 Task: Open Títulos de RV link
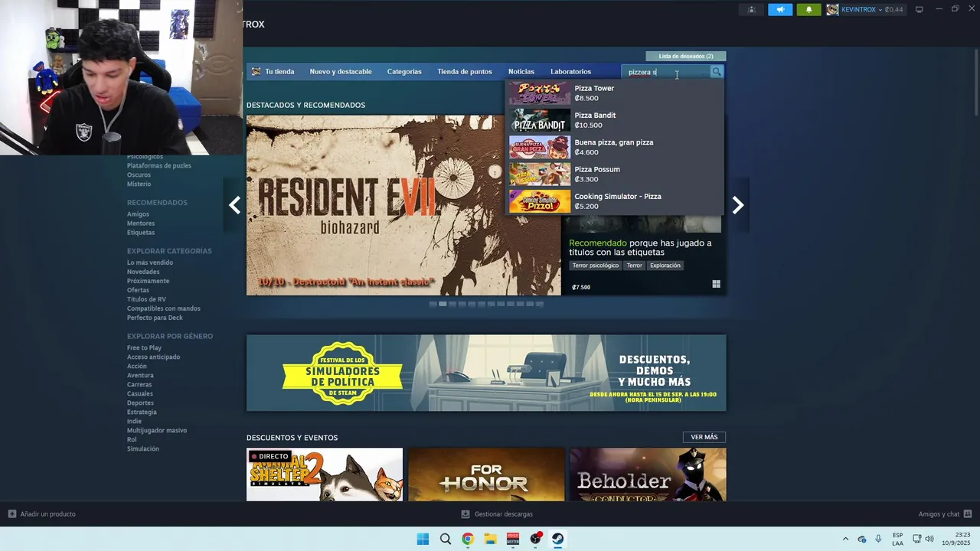(x=146, y=299)
